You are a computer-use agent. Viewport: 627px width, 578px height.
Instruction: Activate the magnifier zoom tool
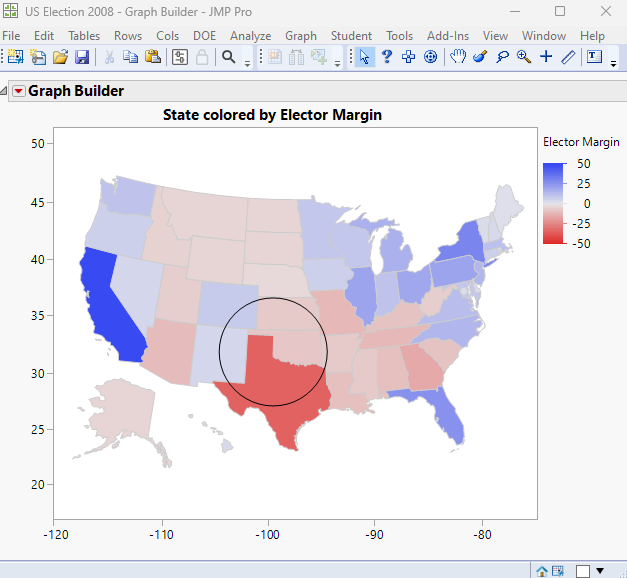[x=524, y=57]
